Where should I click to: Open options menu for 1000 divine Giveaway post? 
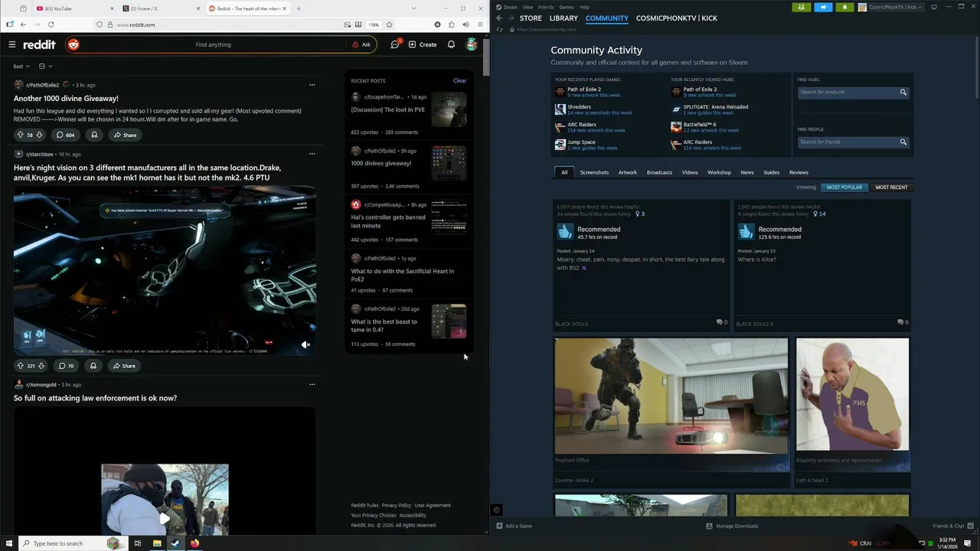(x=312, y=85)
